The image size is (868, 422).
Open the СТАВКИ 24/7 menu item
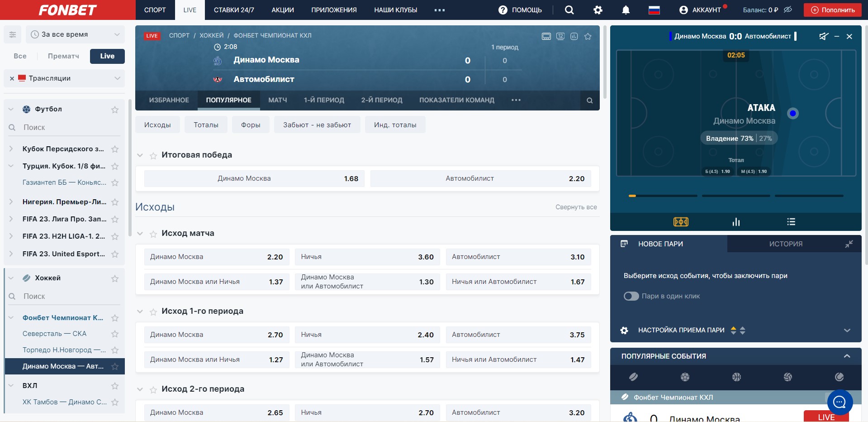pos(234,10)
